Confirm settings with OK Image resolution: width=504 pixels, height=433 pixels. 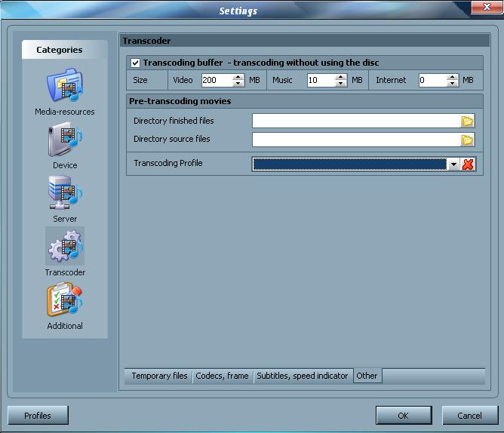pos(404,416)
